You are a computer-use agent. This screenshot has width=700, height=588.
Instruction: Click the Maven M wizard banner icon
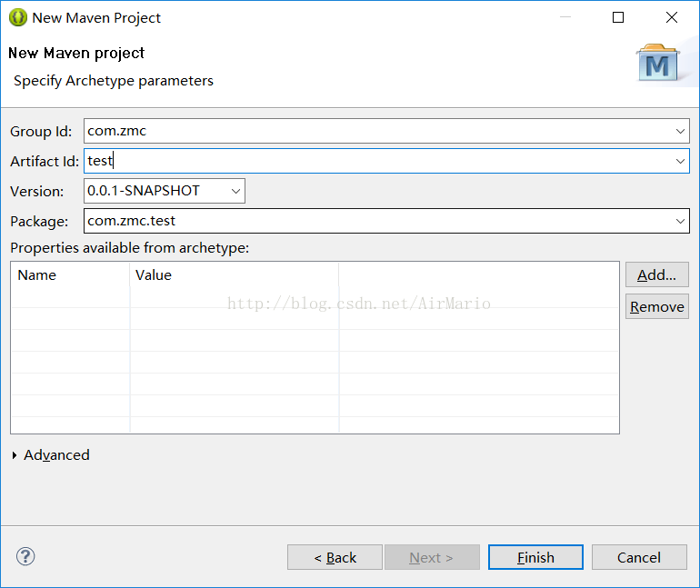pyautogui.click(x=657, y=63)
